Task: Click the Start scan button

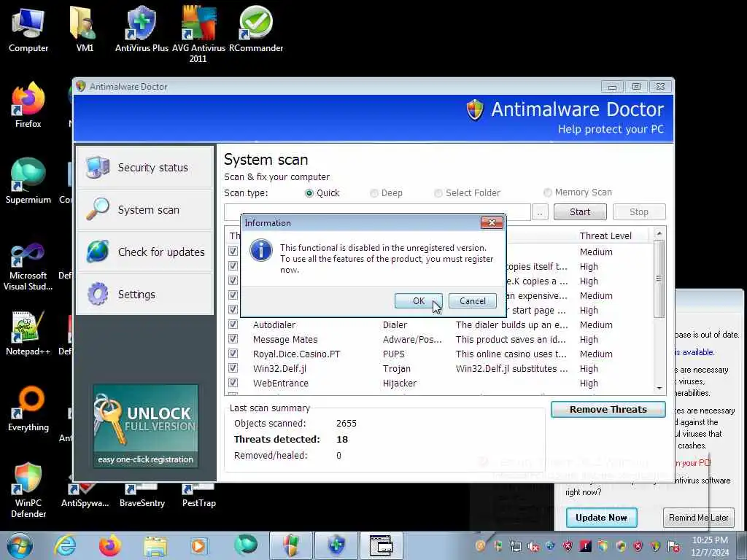Action: click(580, 212)
